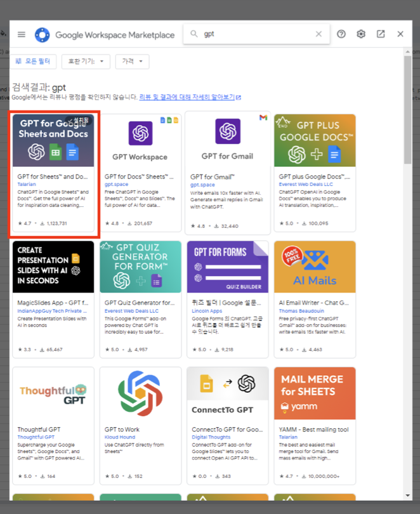Open the Everest Web Deals LLC link under GPT plus Google Docs
420x514 pixels.
(306, 184)
